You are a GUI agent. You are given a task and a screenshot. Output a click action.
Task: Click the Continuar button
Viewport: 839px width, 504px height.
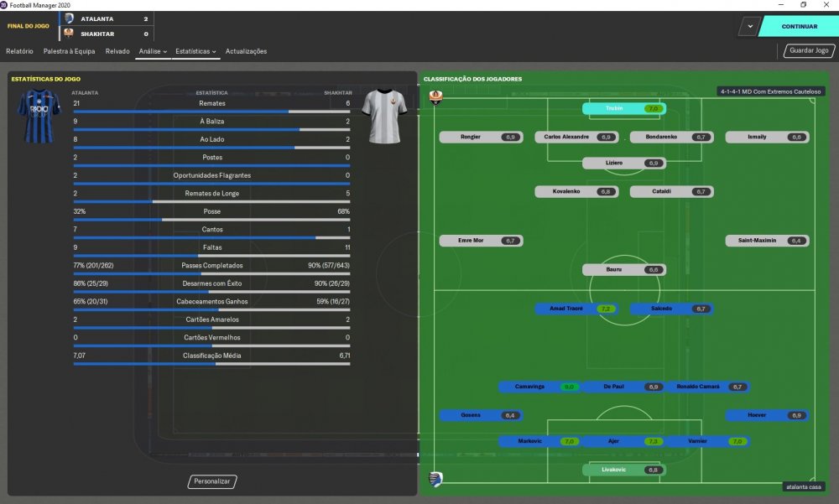pyautogui.click(x=799, y=26)
